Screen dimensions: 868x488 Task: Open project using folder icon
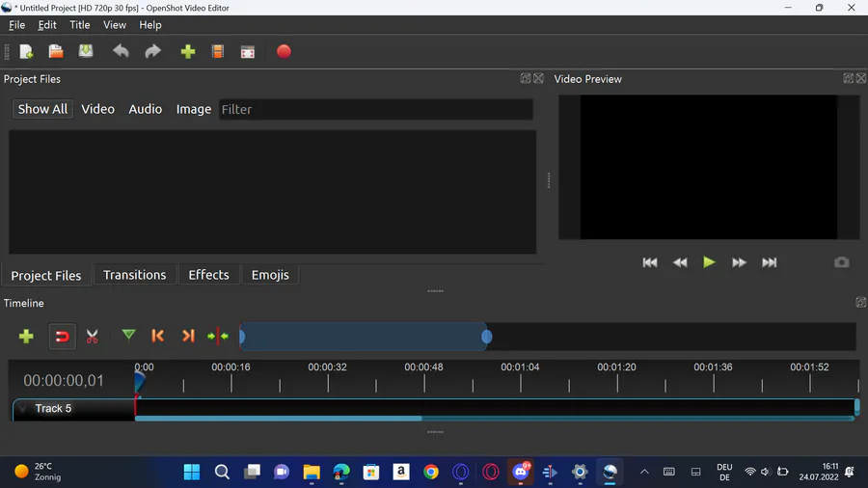coord(56,51)
